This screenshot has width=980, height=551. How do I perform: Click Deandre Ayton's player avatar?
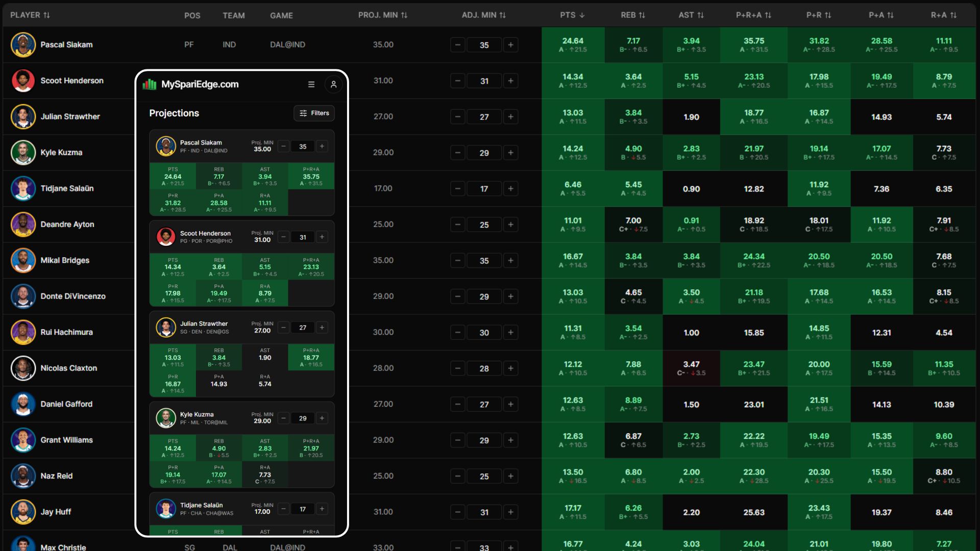coord(23,224)
